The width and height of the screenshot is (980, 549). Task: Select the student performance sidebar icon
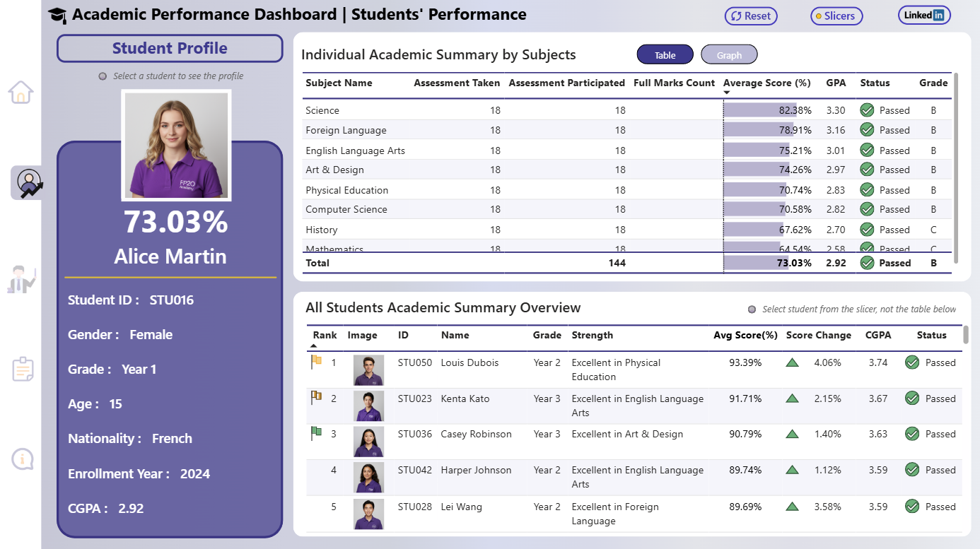click(28, 183)
